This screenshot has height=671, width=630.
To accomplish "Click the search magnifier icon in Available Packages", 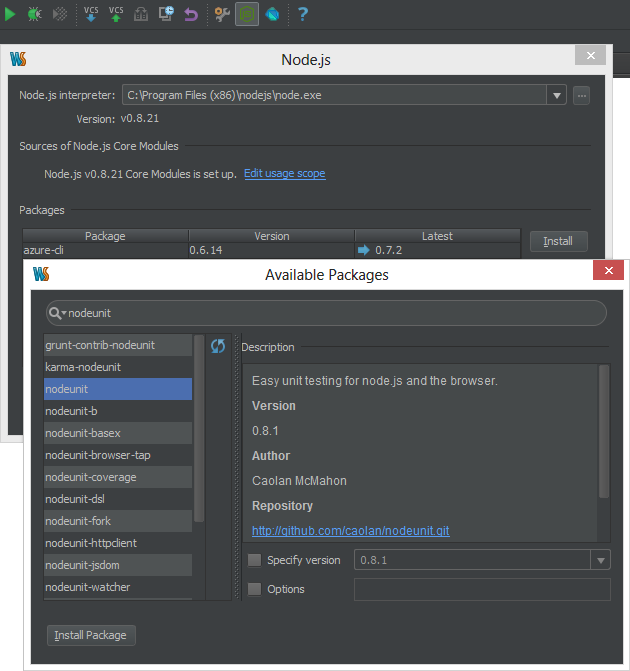I will click(56, 313).
